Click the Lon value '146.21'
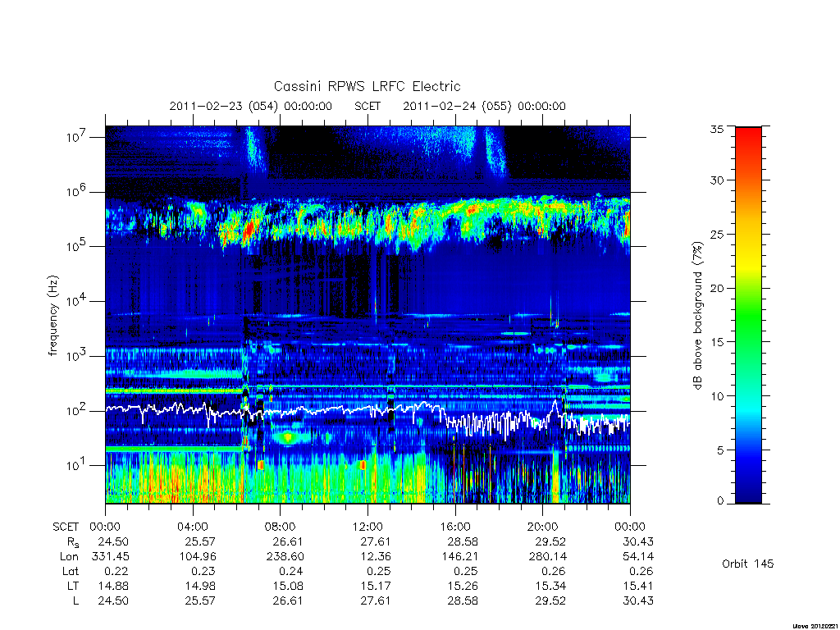The height and width of the screenshot is (630, 840). [459, 557]
